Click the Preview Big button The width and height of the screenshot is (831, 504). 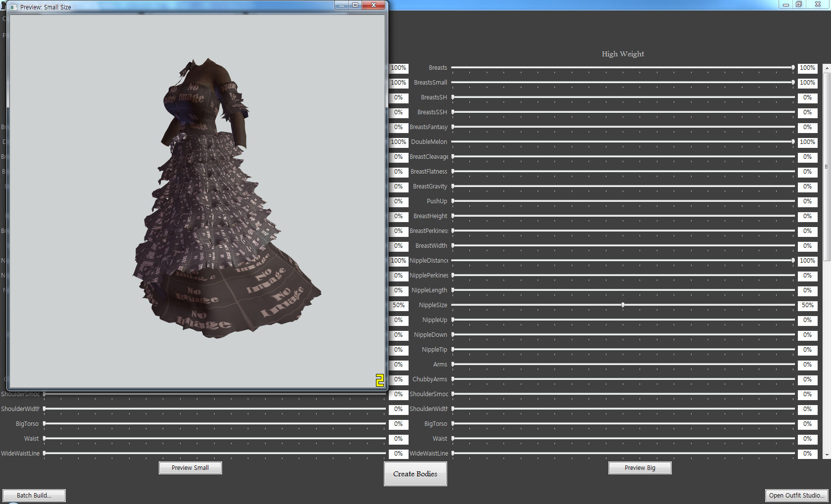click(x=640, y=467)
